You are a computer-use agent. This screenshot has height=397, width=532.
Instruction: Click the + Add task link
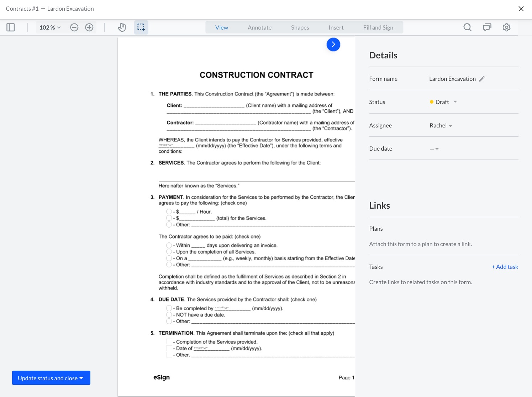(x=505, y=267)
